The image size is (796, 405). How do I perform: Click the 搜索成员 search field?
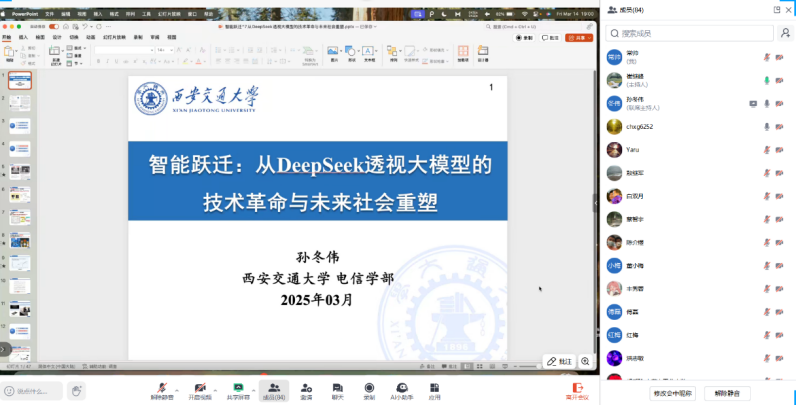point(697,33)
